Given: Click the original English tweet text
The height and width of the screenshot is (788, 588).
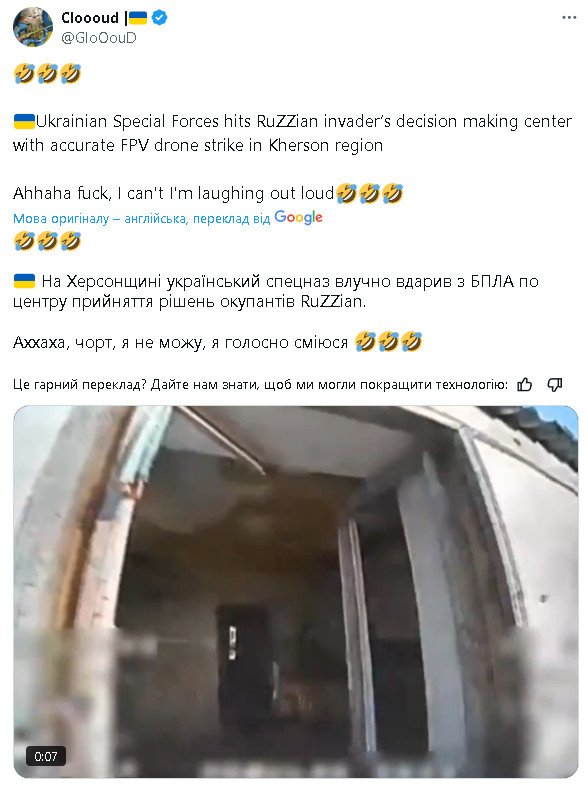Looking at the screenshot, I should pos(292,133).
